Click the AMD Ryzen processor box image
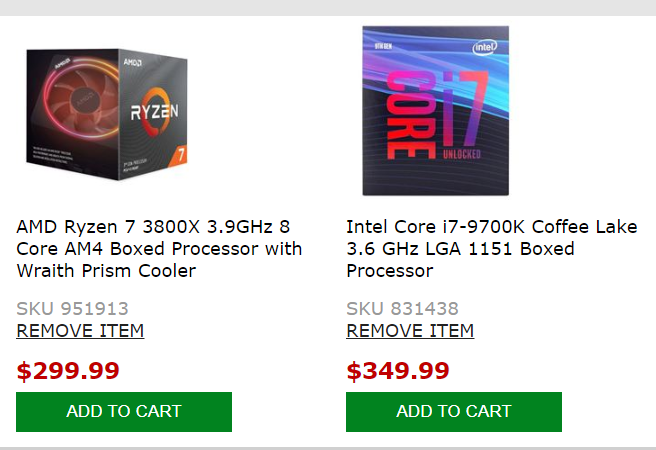This screenshot has height=450, width=656. click(108, 112)
